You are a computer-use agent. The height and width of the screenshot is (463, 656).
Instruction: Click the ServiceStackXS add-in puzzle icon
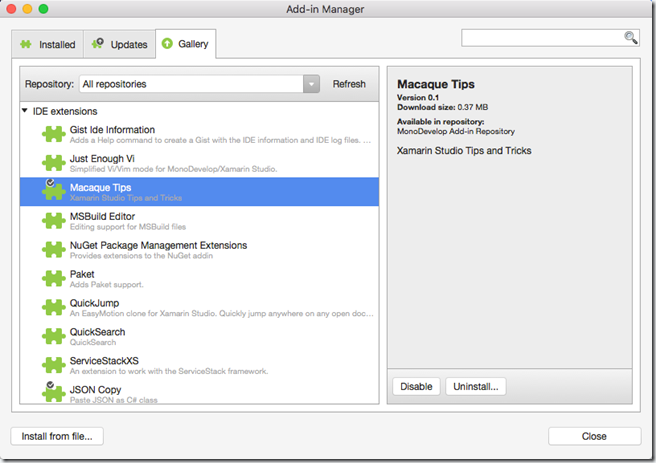point(54,365)
